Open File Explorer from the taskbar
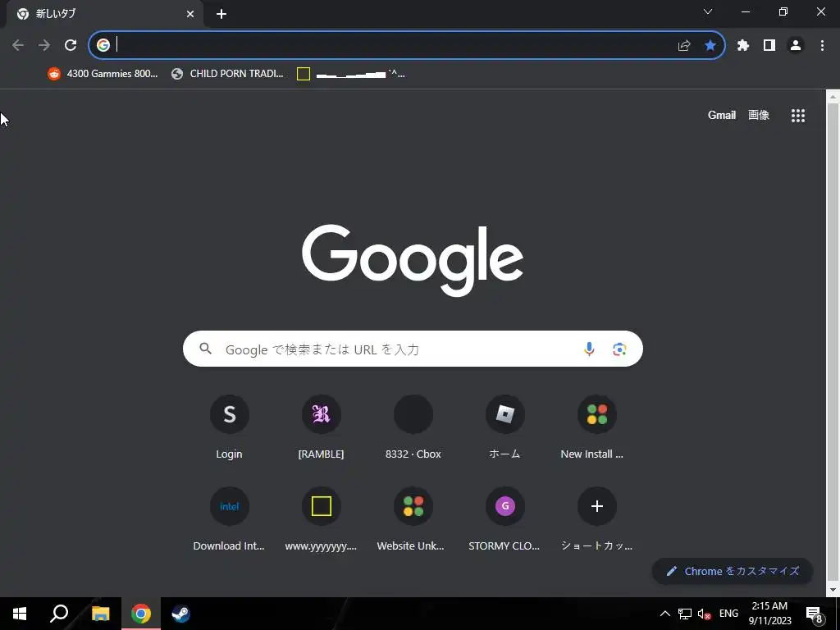The image size is (840, 630). click(100, 614)
